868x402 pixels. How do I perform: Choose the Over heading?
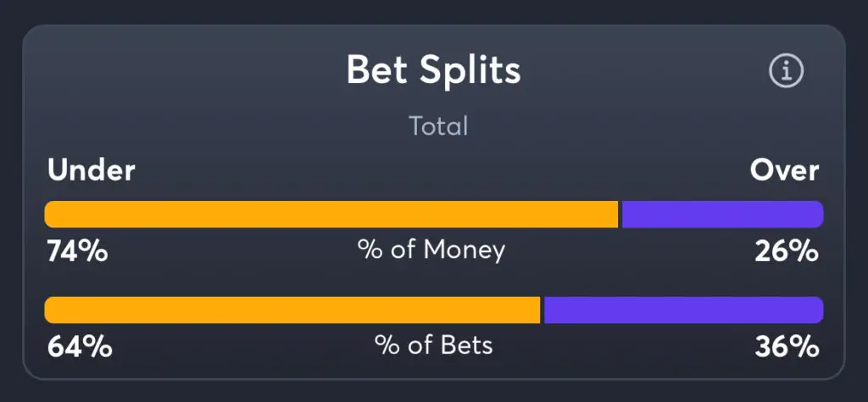784,170
